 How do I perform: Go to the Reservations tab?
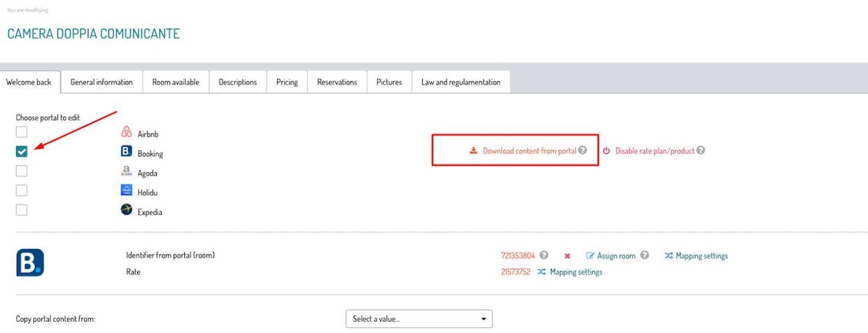tap(337, 82)
